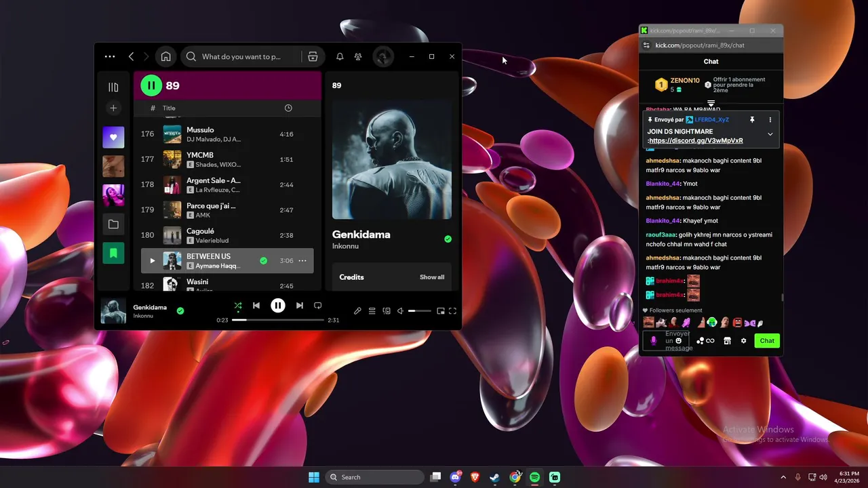Pause playlist 89 with green header button
Screen dimensions: 868x488
pos(151,85)
